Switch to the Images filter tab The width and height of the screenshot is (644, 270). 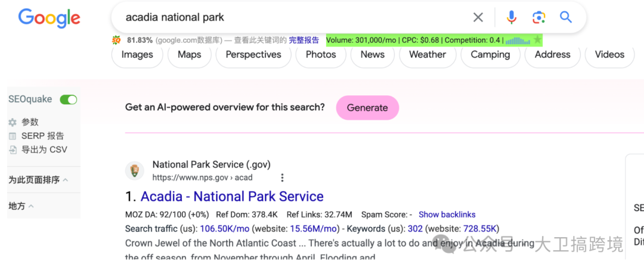coord(137,55)
